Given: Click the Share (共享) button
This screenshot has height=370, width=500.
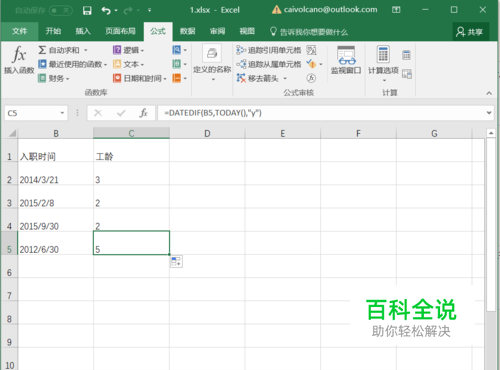Looking at the screenshot, I should pos(470,32).
